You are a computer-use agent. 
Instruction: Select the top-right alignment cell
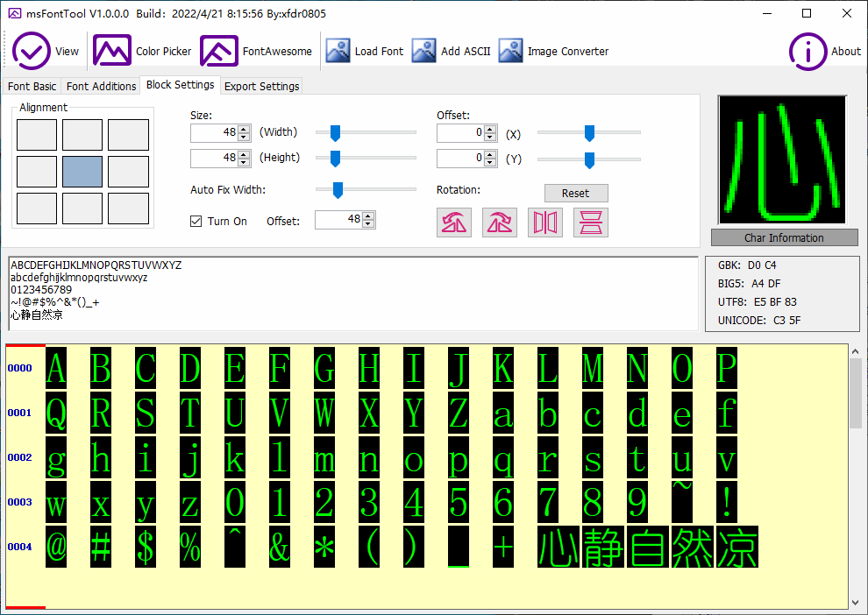coord(128,135)
